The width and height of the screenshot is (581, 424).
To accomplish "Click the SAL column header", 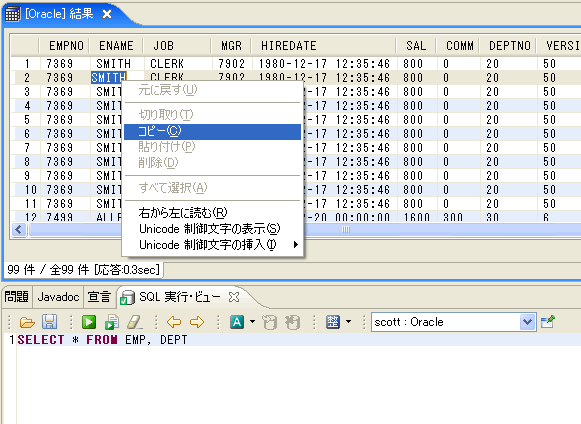I will click(x=416, y=46).
